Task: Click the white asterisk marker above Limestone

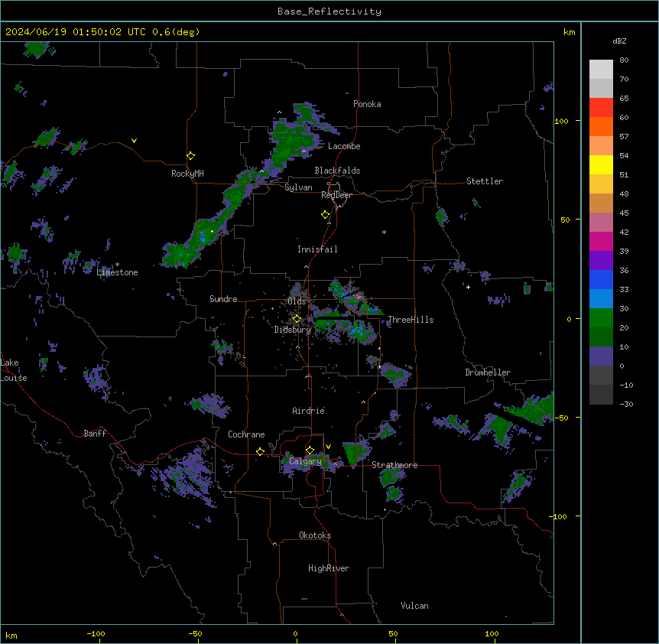Action: point(117,265)
